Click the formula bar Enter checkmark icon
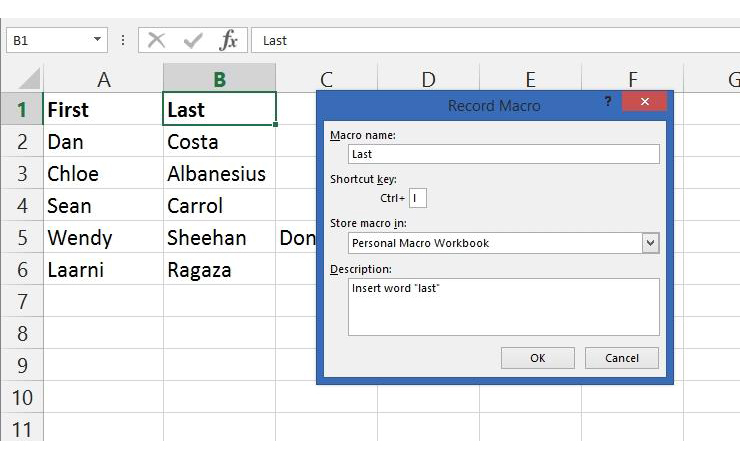 pos(194,40)
